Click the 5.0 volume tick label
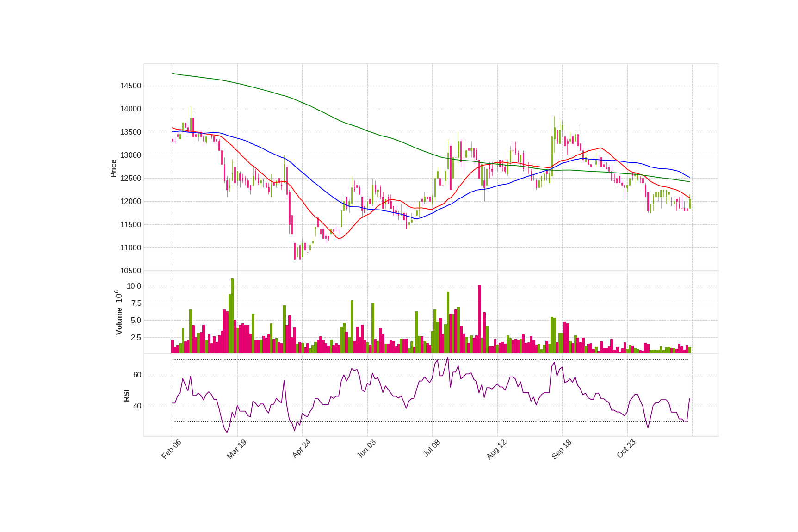This screenshot has height=532, width=798. [x=136, y=321]
